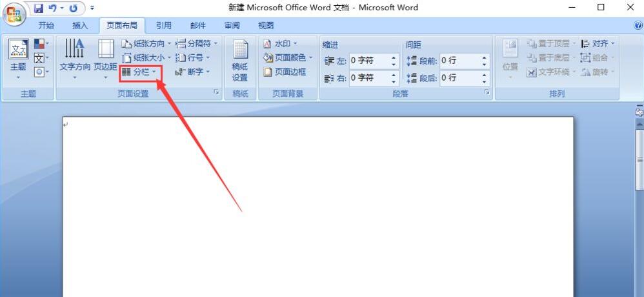
Task: Open 水印 watermark dropdown
Action: pos(280,43)
